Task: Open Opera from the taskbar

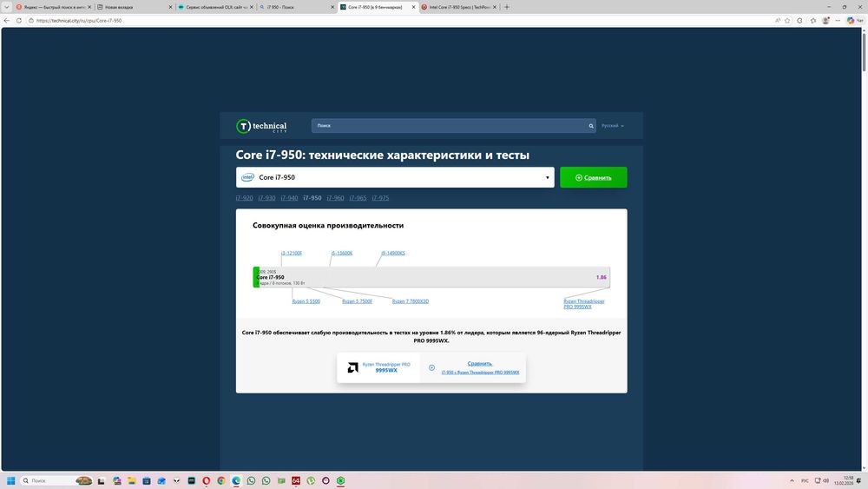Action: click(207, 480)
